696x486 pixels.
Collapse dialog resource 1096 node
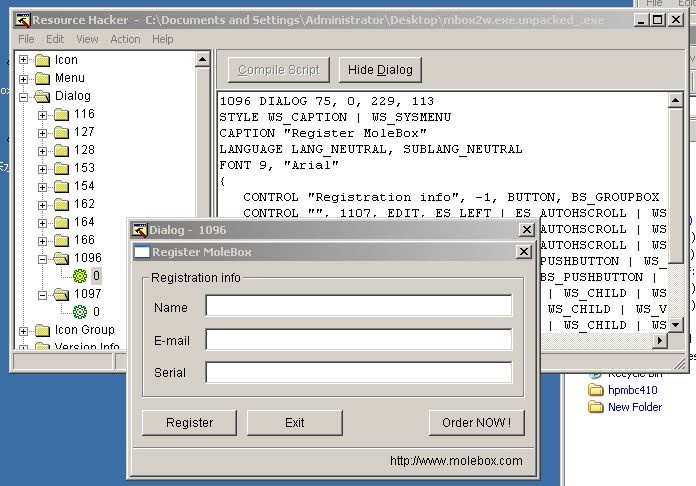pos(42,259)
